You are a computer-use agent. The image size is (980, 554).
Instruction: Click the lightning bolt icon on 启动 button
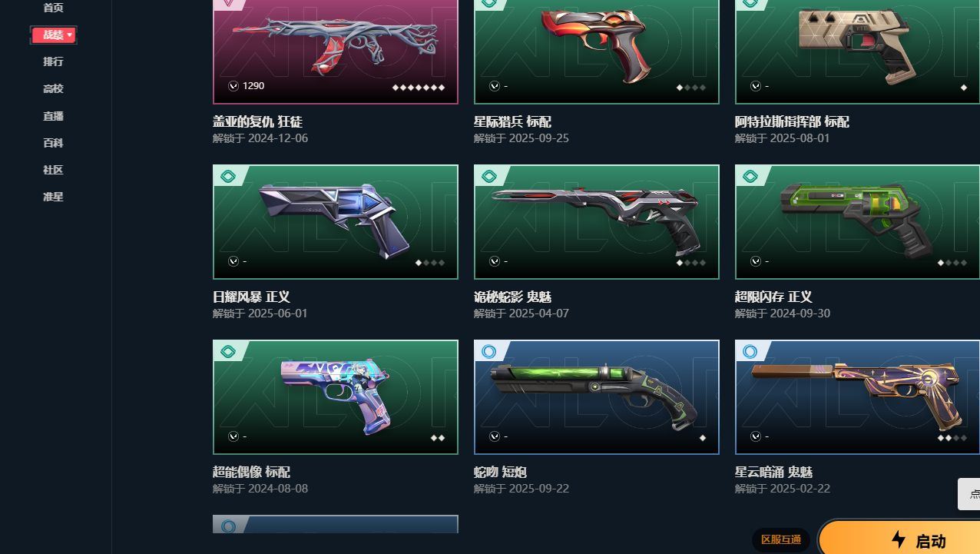[x=898, y=539]
